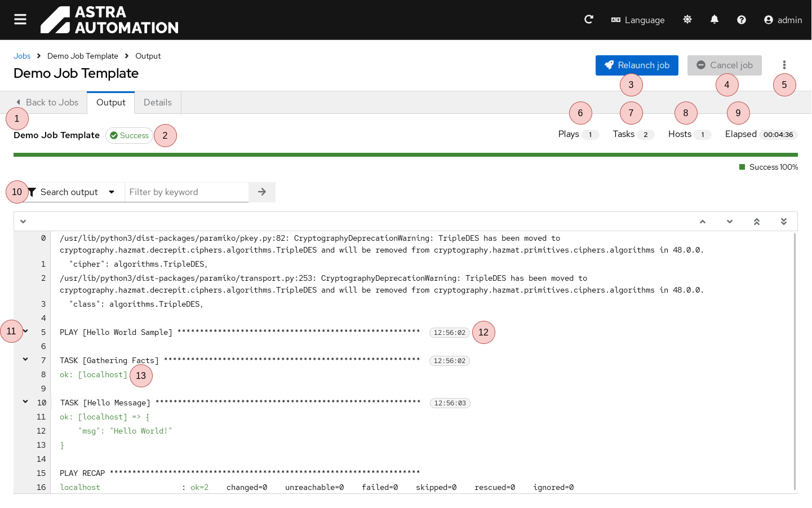Open the notifications bell
The width and height of the screenshot is (812, 508).
[715, 20]
